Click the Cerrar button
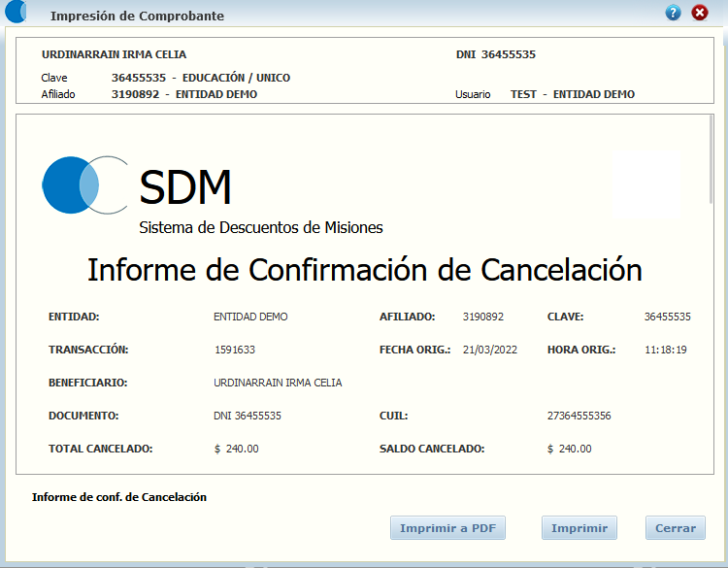The width and height of the screenshot is (728, 568). pos(675,528)
